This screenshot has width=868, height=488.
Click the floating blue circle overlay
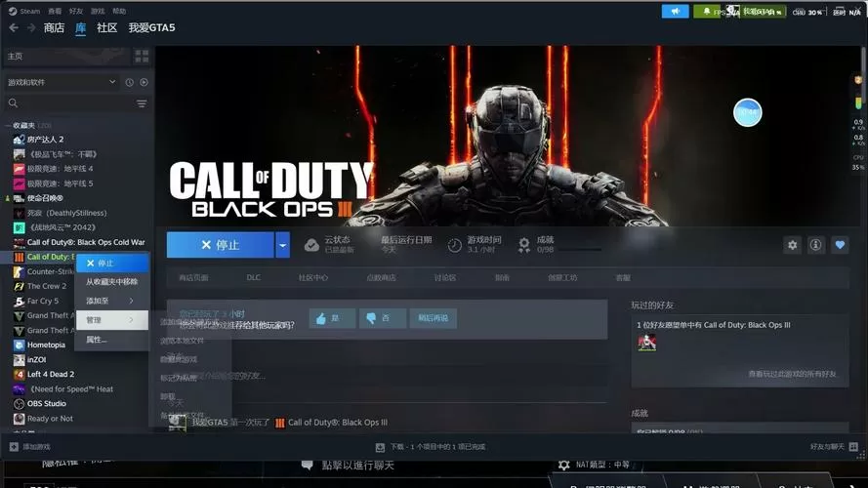coord(747,112)
